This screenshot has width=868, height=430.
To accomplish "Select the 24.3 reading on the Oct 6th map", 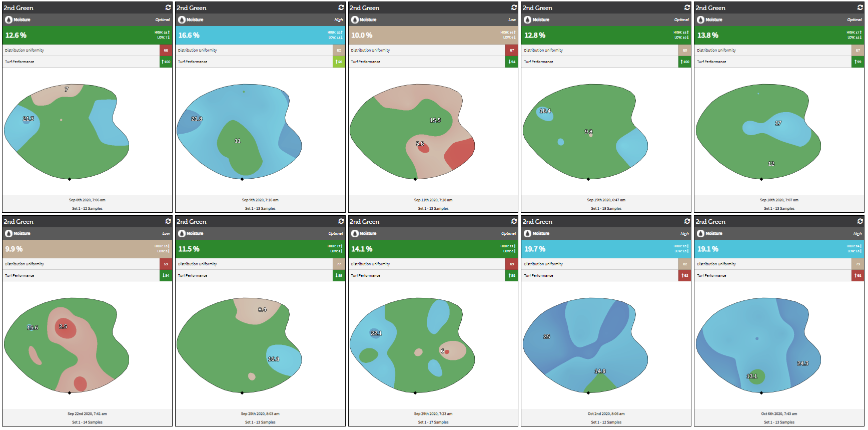I will [x=802, y=363].
